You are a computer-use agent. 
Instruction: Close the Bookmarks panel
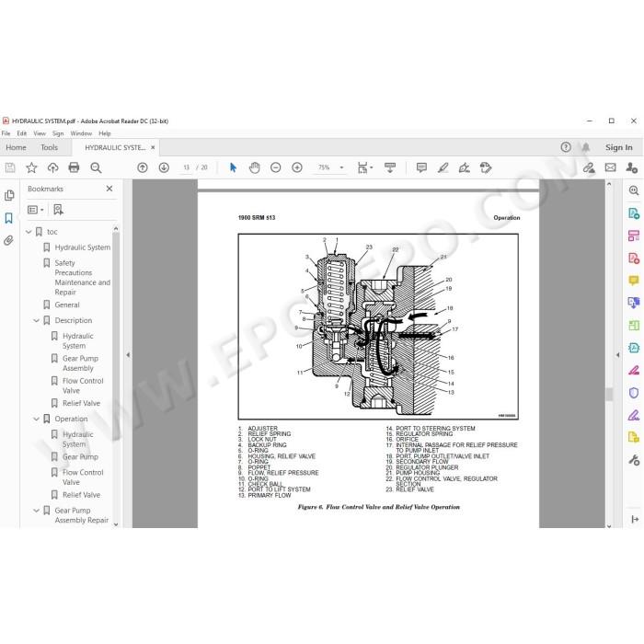pos(109,189)
